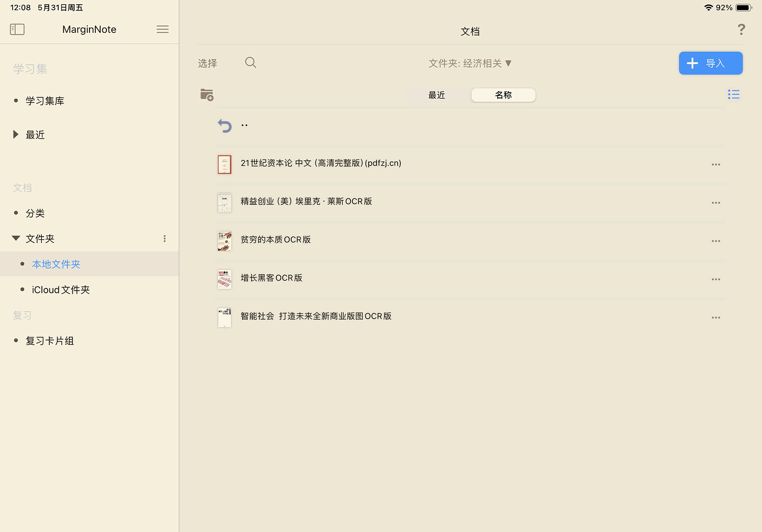The height and width of the screenshot is (532, 762).
Task: Click the search magnifier icon
Action: (250, 62)
